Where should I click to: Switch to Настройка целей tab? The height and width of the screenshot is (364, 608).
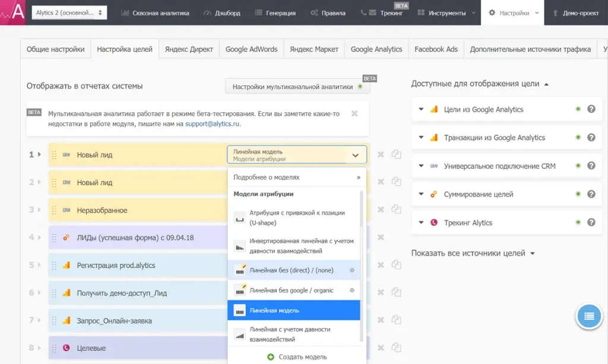coord(125,49)
